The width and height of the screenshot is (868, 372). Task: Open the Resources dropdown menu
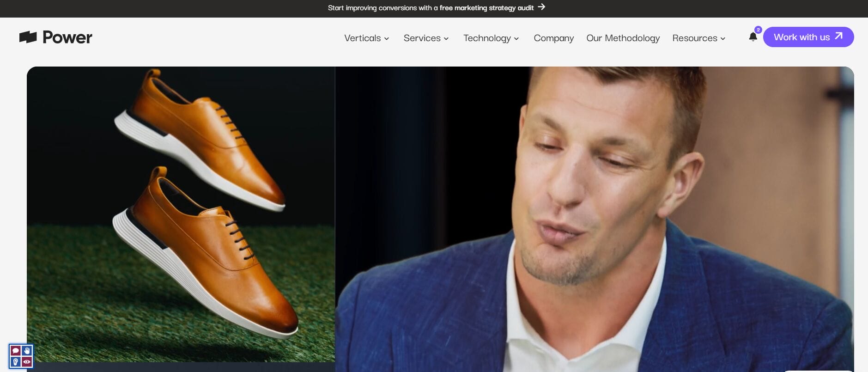coord(698,38)
